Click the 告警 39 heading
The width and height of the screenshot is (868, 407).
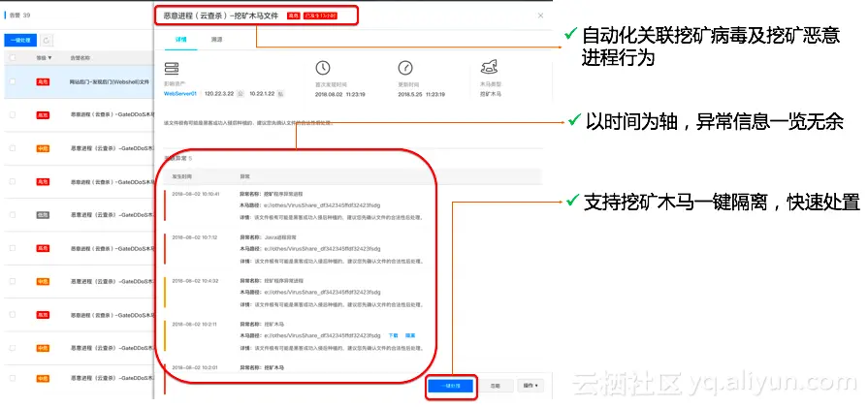tap(20, 16)
